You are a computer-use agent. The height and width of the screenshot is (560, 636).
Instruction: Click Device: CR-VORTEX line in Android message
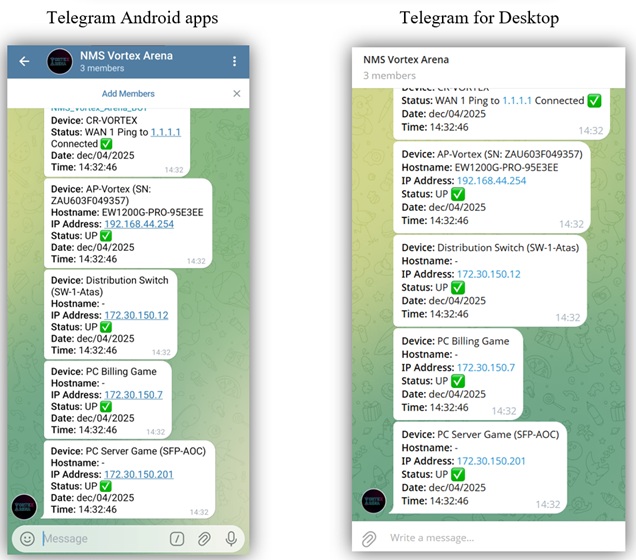(94, 121)
